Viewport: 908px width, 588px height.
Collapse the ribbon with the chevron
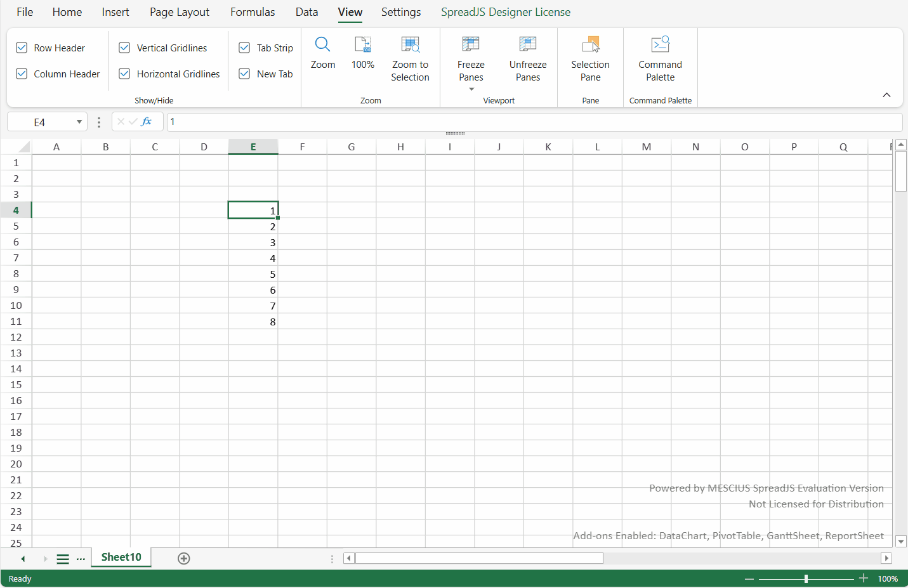click(886, 95)
